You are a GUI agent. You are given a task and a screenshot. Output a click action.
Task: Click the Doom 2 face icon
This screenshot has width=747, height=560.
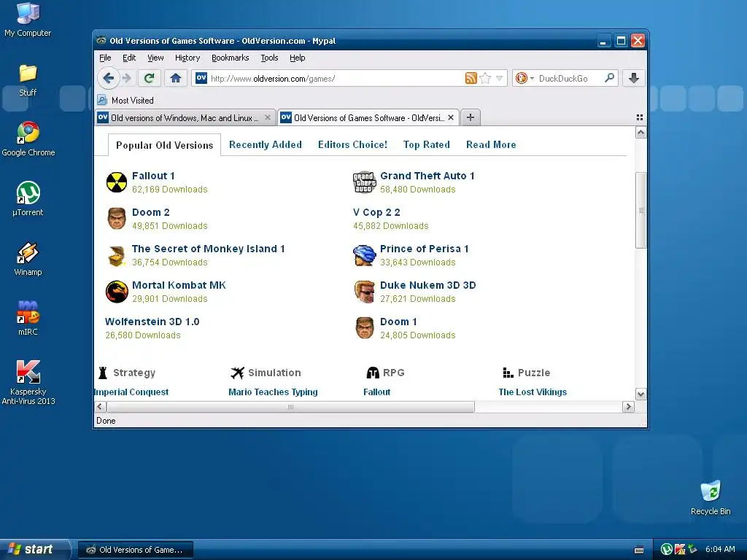tap(117, 219)
